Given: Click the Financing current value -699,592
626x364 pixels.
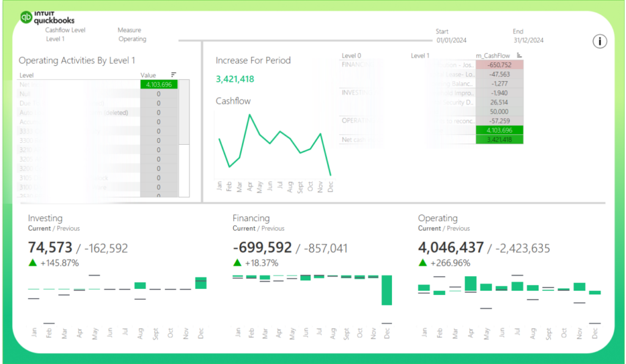Looking at the screenshot, I should [262, 247].
